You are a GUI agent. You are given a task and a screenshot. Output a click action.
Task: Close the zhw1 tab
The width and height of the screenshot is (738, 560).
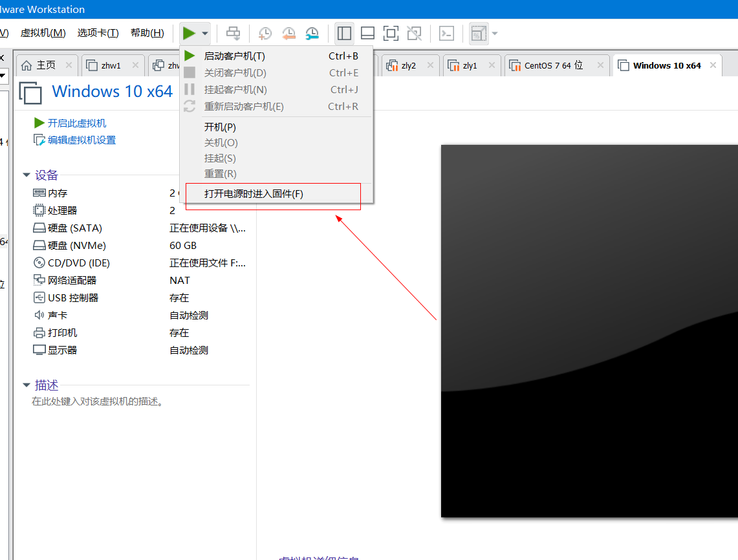coord(136,65)
